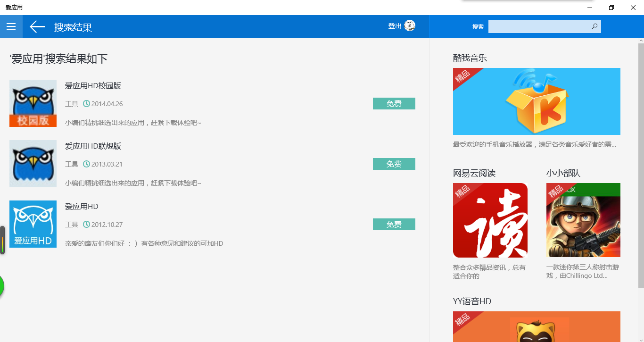Restore the 爱应用 window size
644x342 pixels.
coord(611,8)
